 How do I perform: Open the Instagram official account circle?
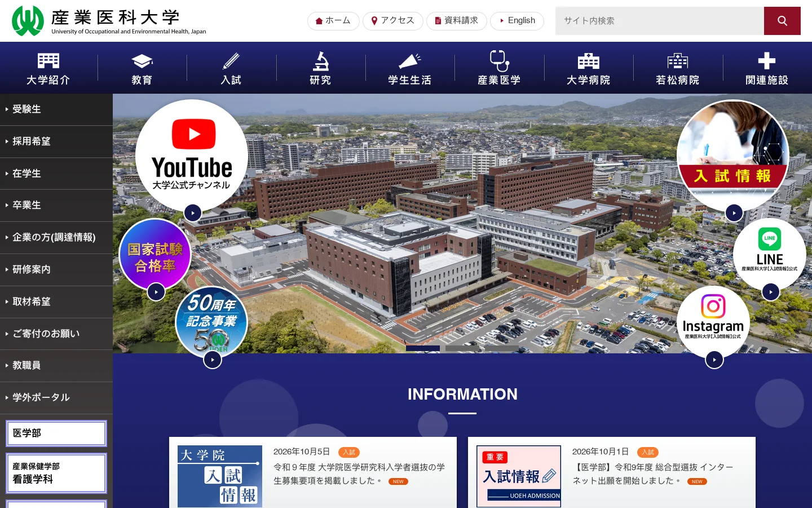[713, 322]
